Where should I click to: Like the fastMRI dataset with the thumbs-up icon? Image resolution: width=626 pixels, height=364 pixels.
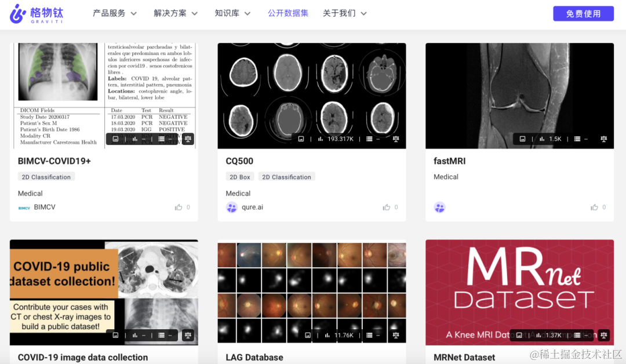[x=595, y=207]
